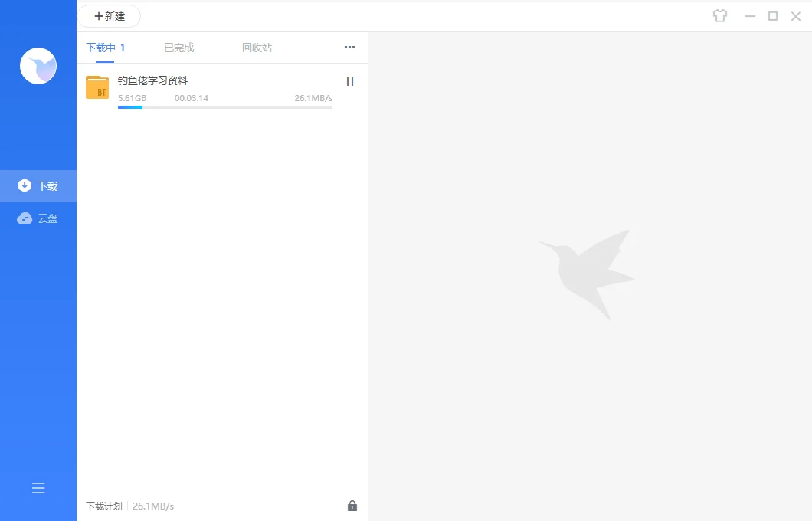The height and width of the screenshot is (521, 812).
Task: Click the 新建 button to add a task
Action: tap(109, 16)
